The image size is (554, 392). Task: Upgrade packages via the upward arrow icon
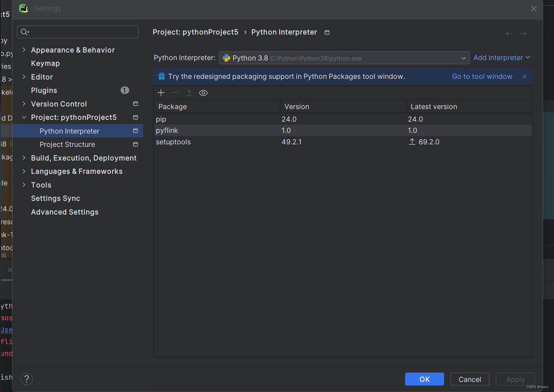(x=189, y=93)
